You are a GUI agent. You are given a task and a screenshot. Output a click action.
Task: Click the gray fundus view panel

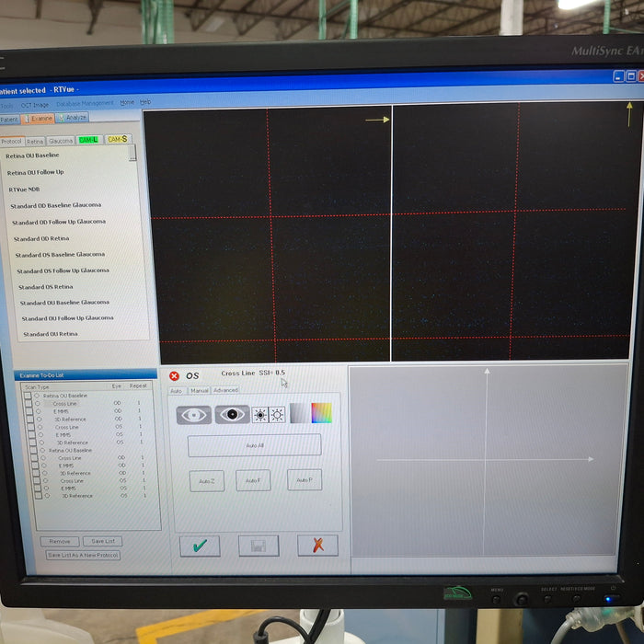click(x=487, y=460)
